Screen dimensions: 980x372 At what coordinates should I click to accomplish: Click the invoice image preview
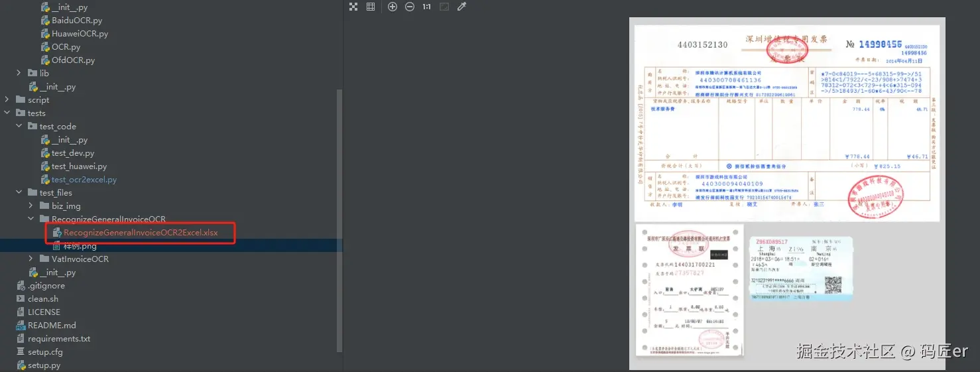point(786,193)
